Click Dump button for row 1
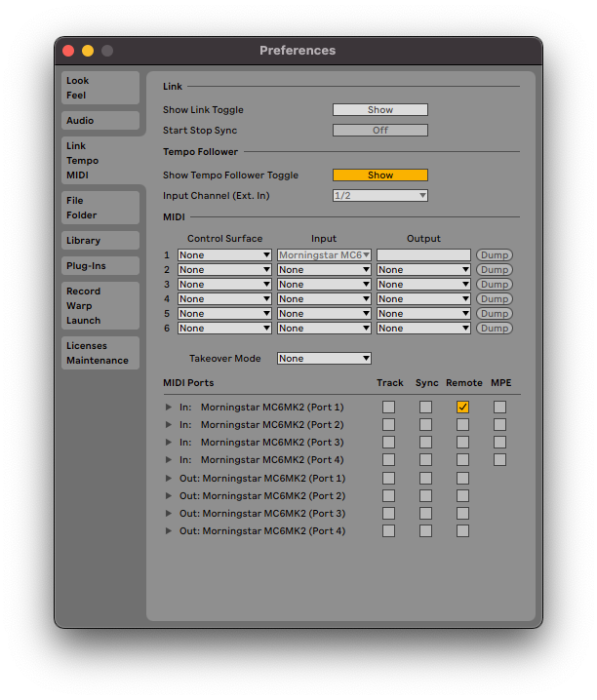Image resolution: width=597 pixels, height=700 pixels. [494, 255]
